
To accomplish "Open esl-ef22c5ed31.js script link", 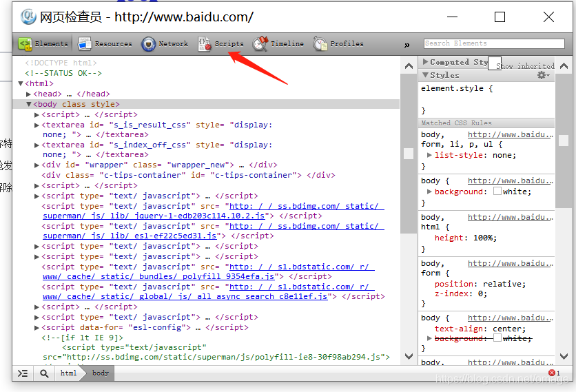I will click(x=214, y=231).
